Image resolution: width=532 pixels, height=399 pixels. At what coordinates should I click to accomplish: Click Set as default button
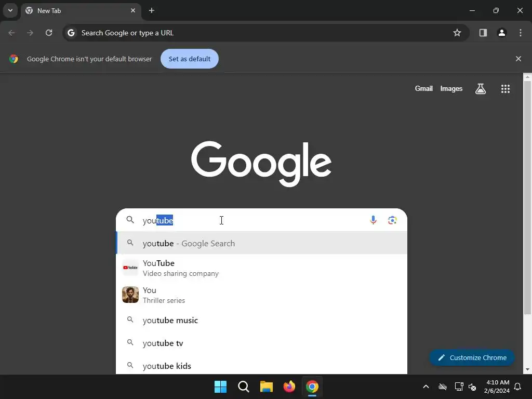coord(189,59)
